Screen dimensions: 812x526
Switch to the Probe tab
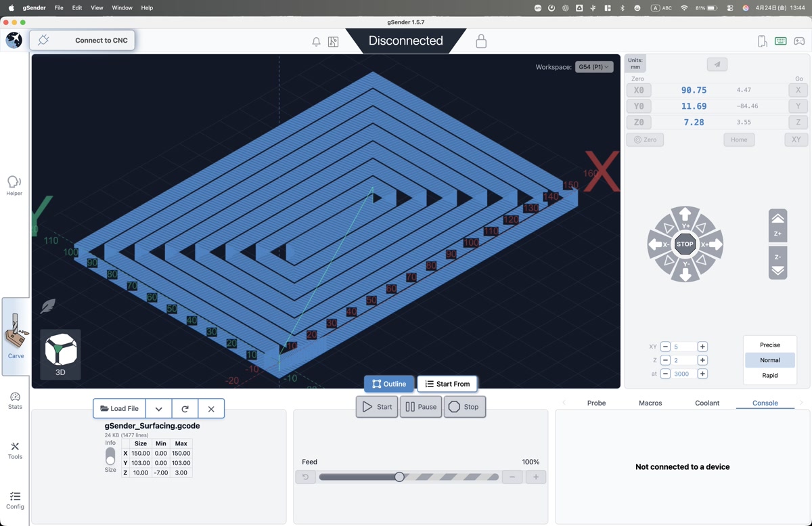tap(596, 403)
